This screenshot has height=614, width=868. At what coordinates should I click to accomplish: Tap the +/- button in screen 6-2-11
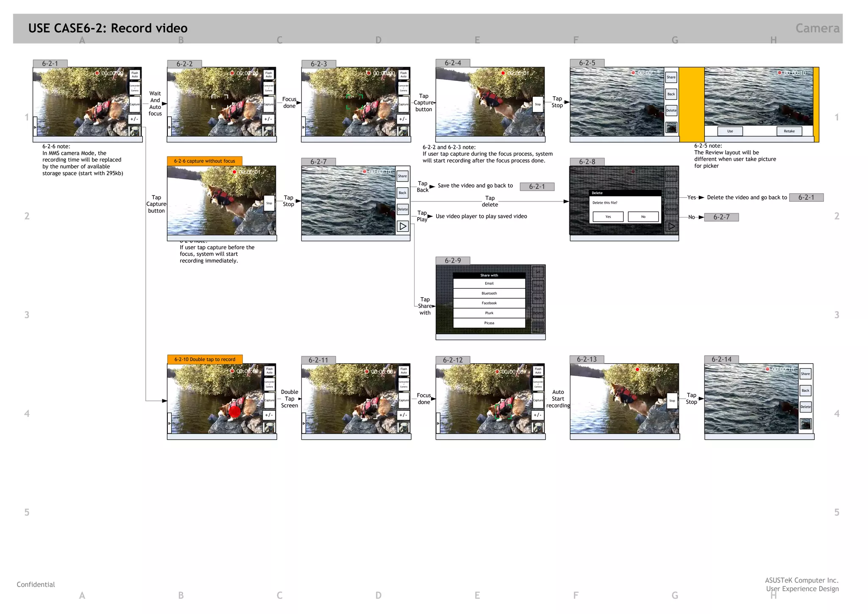tap(403, 415)
